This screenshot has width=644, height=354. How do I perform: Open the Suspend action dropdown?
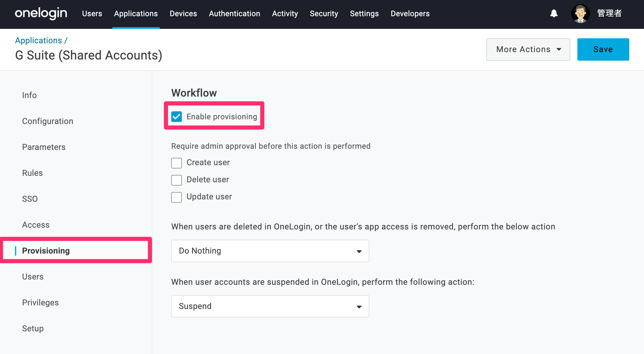pos(270,306)
